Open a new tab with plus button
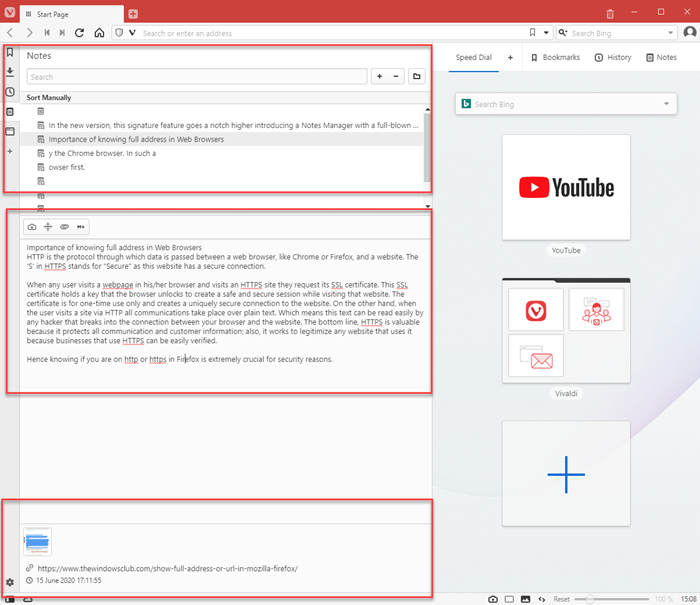The height and width of the screenshot is (605, 700). [x=133, y=14]
